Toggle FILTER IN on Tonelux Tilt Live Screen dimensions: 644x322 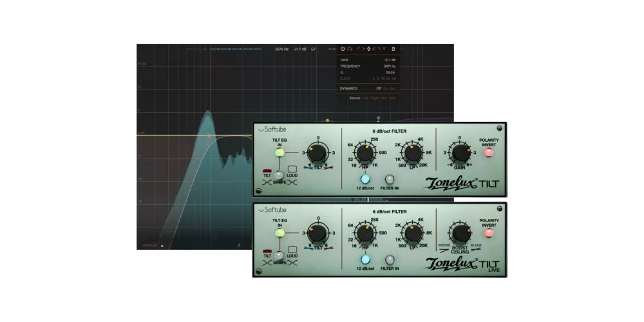[390, 259]
